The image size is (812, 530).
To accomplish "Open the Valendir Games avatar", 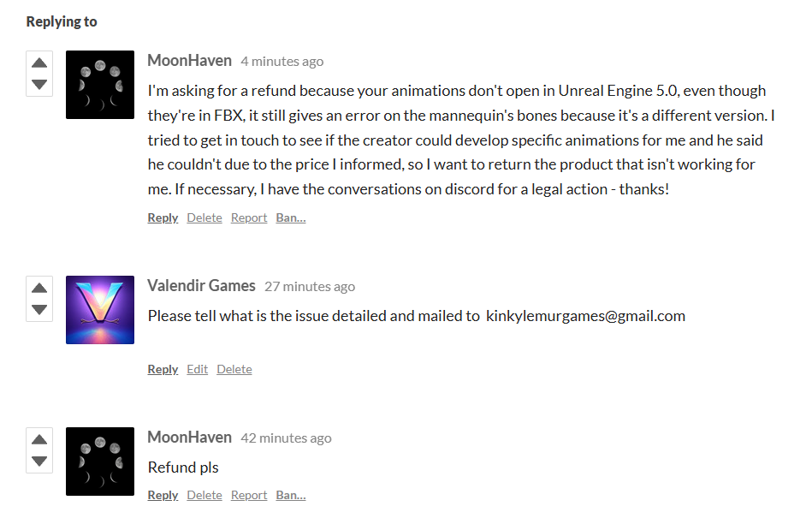I will pos(100,310).
